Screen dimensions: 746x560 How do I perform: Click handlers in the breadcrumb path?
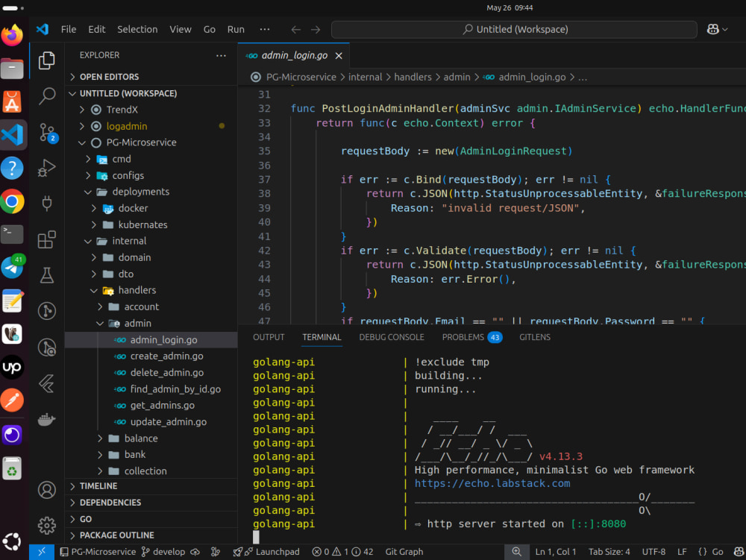tap(413, 78)
